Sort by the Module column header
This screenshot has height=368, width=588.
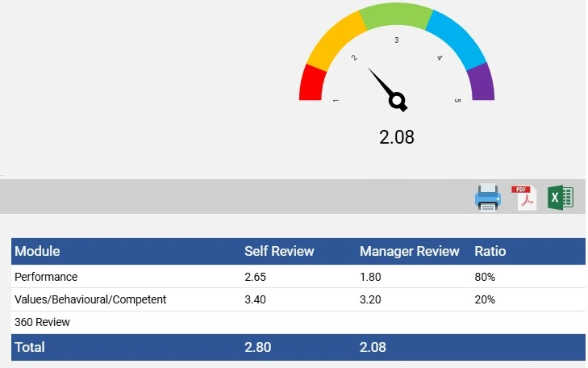(37, 251)
